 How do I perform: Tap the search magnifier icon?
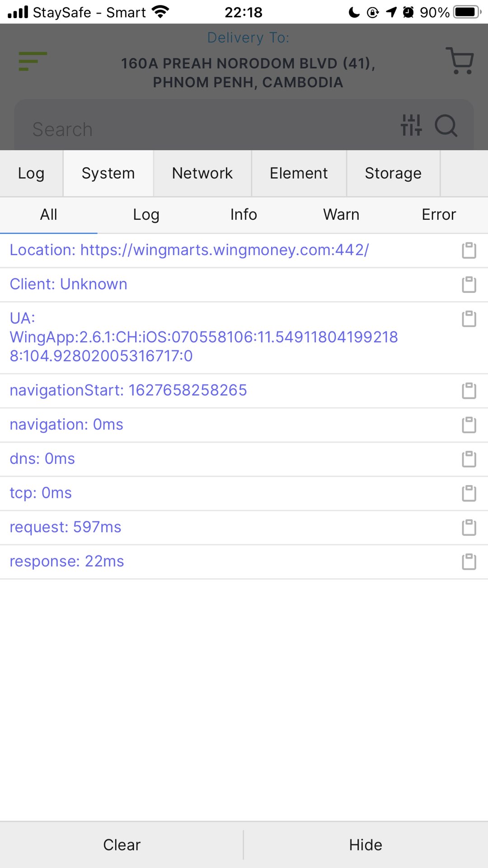[x=446, y=125]
